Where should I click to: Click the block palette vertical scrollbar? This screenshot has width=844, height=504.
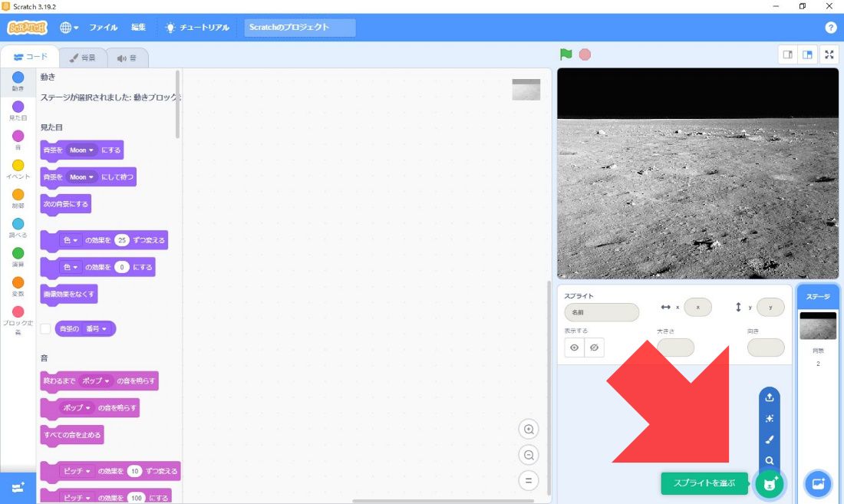[178, 104]
